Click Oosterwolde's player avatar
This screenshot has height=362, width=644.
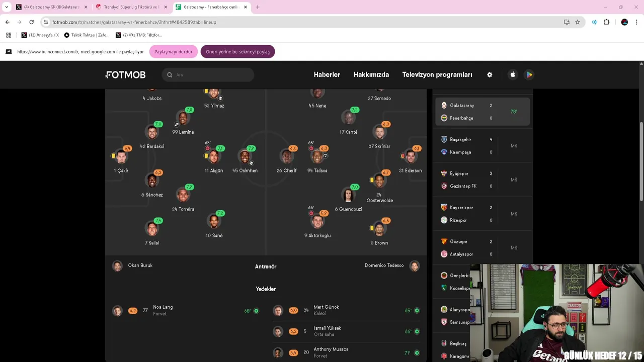point(379,180)
